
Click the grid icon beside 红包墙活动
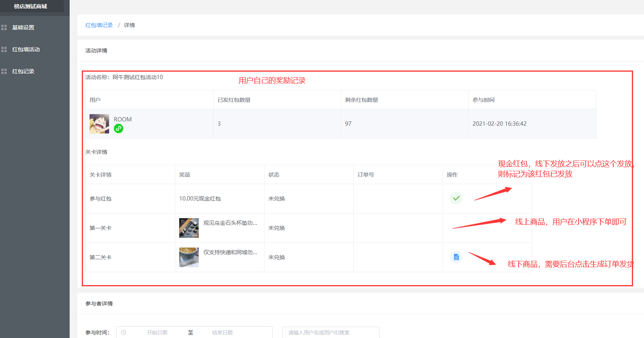click(4, 49)
